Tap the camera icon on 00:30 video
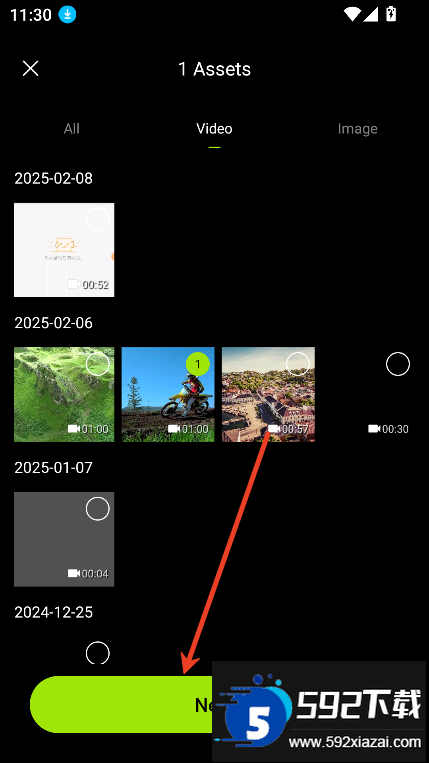Viewport: 429px width, 763px height. coord(374,429)
